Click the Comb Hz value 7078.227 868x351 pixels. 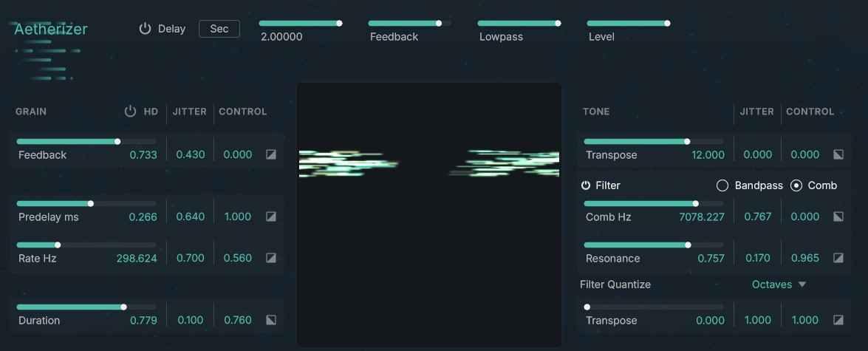click(x=701, y=217)
